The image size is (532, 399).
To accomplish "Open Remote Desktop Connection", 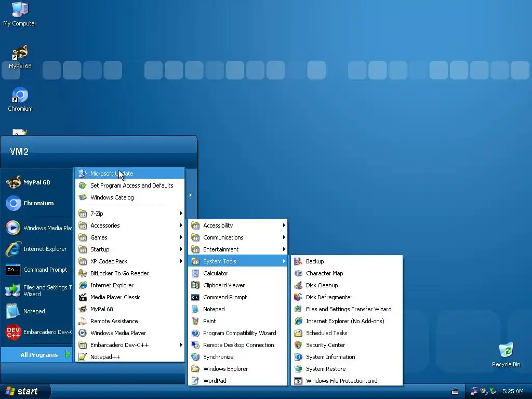I will click(x=237, y=345).
